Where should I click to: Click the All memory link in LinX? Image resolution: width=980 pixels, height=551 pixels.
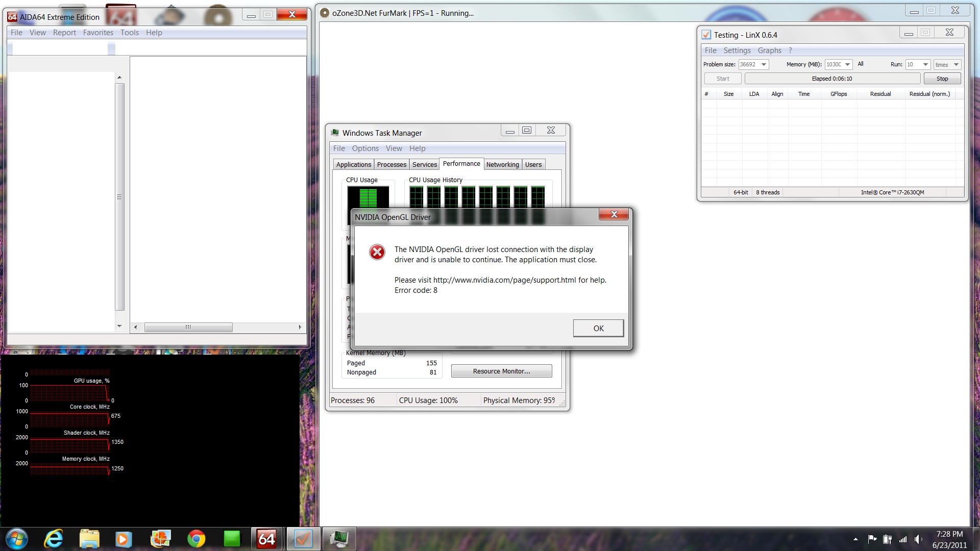pyautogui.click(x=861, y=64)
